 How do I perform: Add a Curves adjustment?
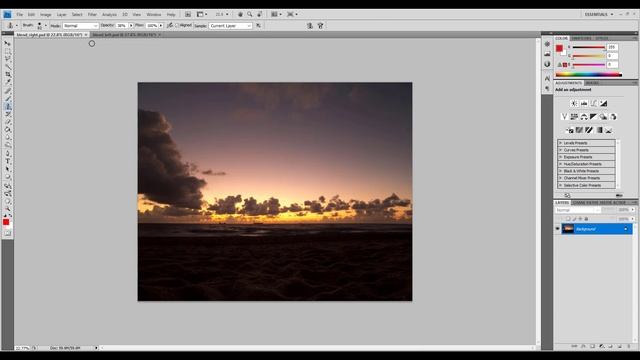tap(593, 103)
